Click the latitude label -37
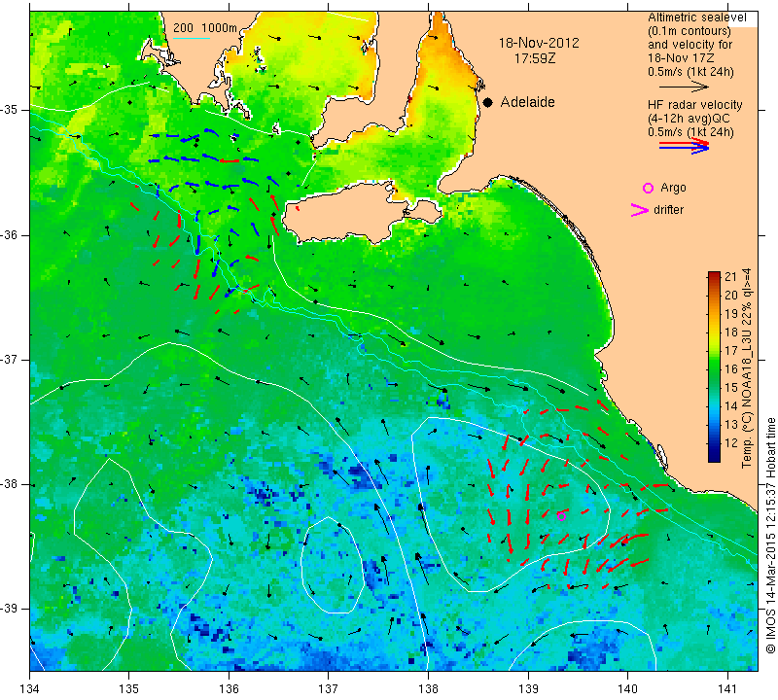This screenshot has width=778, height=700. click(10, 359)
